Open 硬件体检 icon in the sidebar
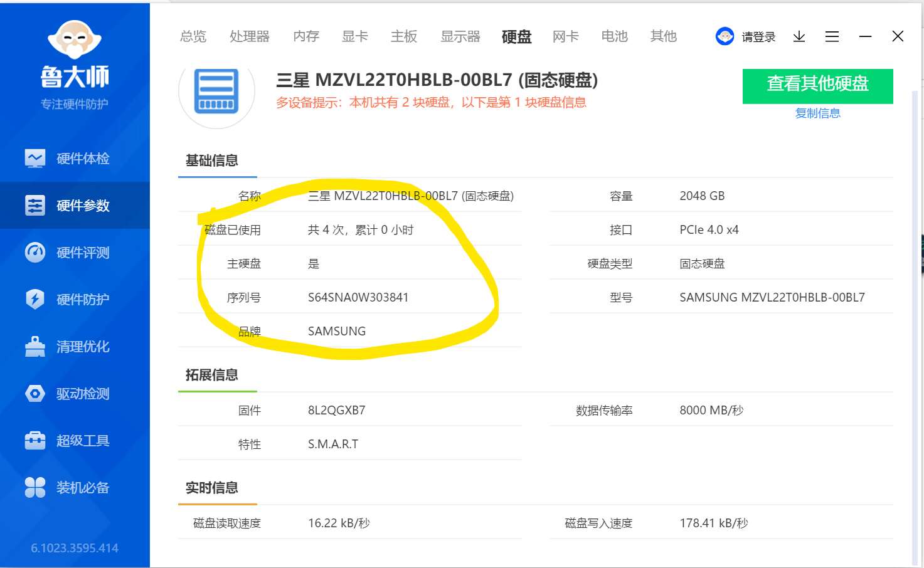The image size is (924, 568). tap(35, 158)
